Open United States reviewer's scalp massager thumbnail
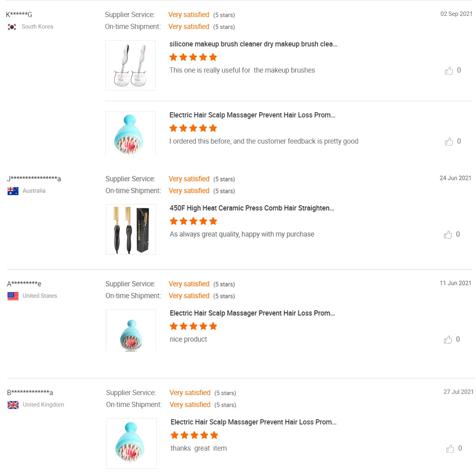The height and width of the screenshot is (476, 476). click(x=131, y=330)
